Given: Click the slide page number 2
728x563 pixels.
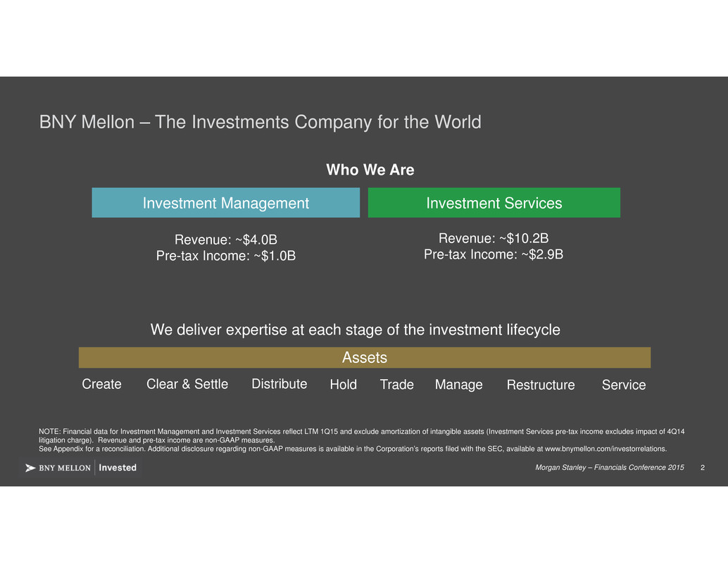Looking at the screenshot, I should pos(703,469).
